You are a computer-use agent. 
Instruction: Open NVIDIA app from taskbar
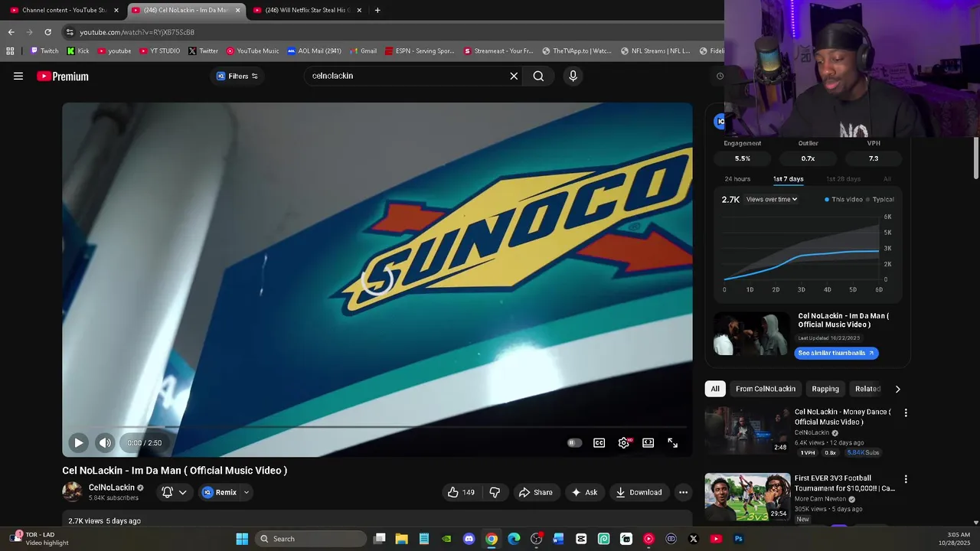click(x=446, y=539)
